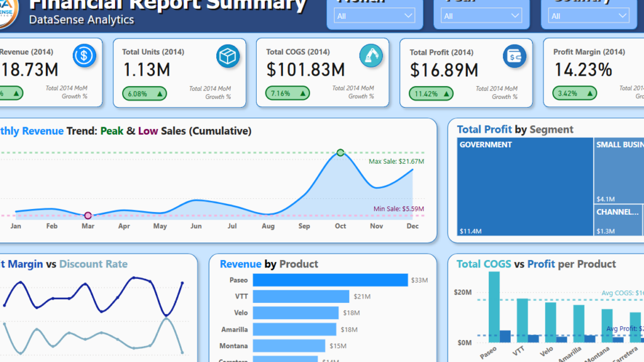Click the excavator icon on Total COGS card
Viewport: 644px width, 362px height.
371,55
